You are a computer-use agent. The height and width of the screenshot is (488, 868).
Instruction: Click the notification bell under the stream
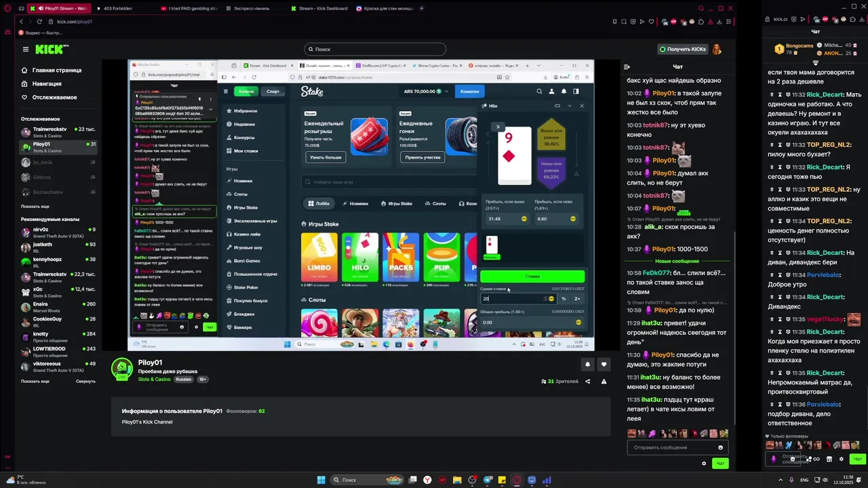pos(587,365)
